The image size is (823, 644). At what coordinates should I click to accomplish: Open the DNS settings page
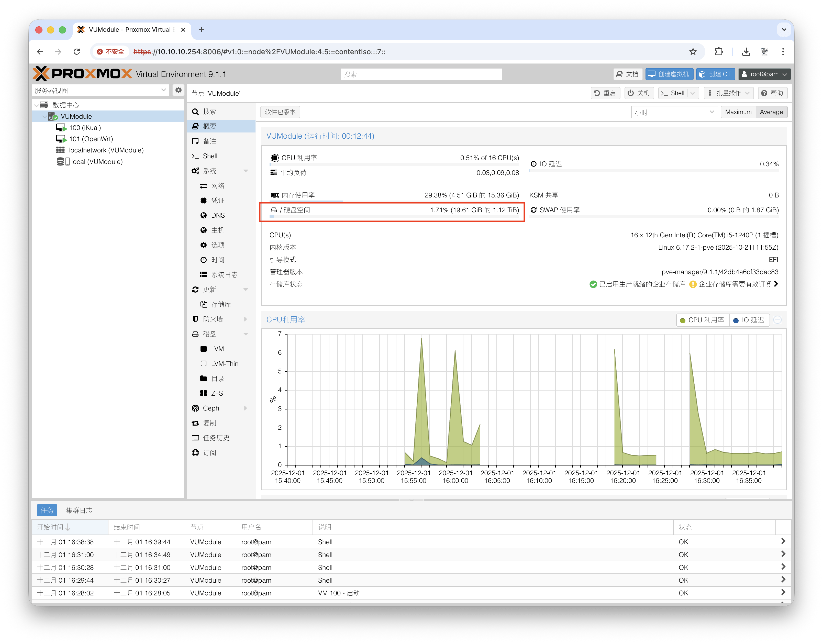click(218, 215)
